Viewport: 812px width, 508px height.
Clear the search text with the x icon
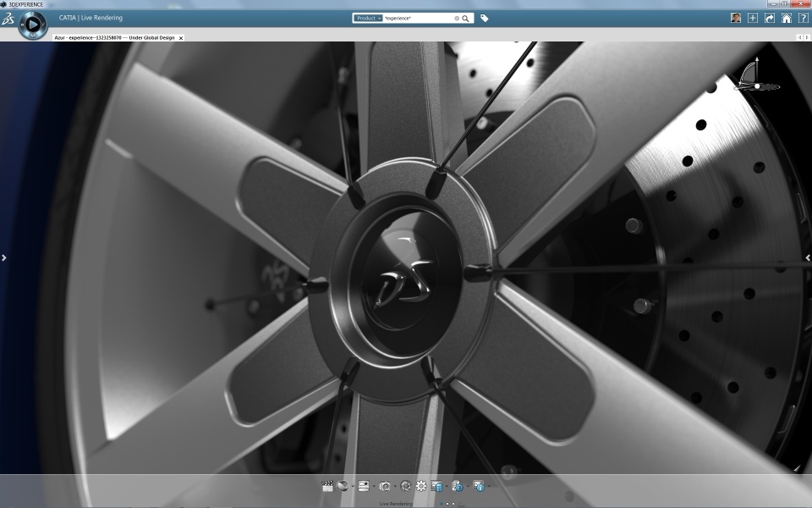pyautogui.click(x=457, y=18)
